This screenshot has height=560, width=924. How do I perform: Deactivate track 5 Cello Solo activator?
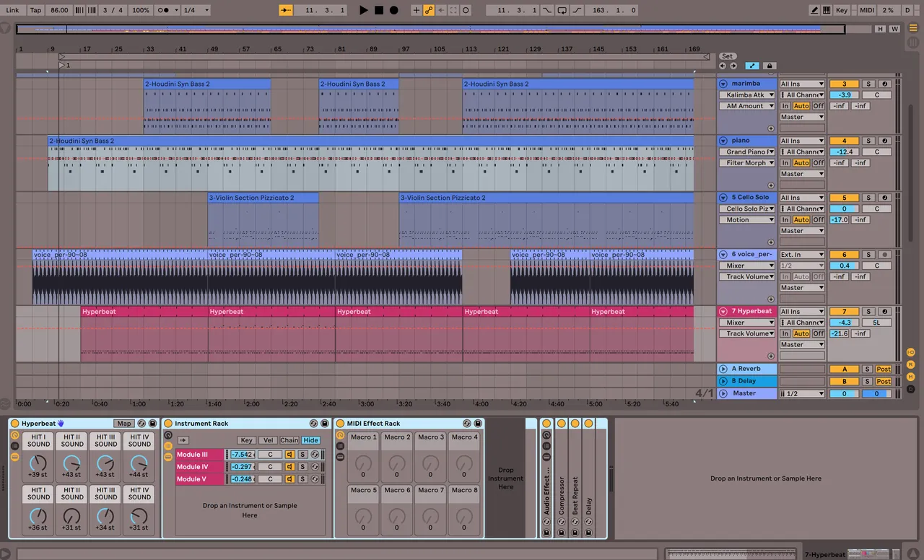pyautogui.click(x=844, y=198)
